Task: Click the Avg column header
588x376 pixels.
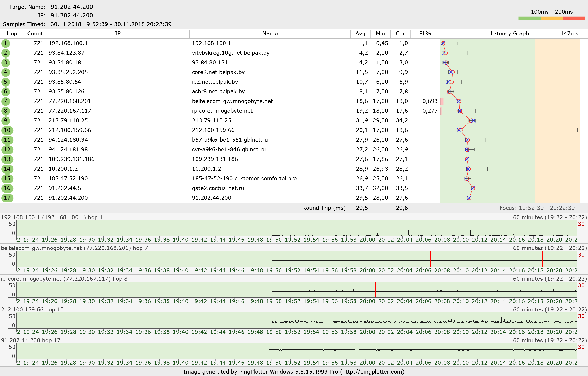Action: pyautogui.click(x=360, y=33)
